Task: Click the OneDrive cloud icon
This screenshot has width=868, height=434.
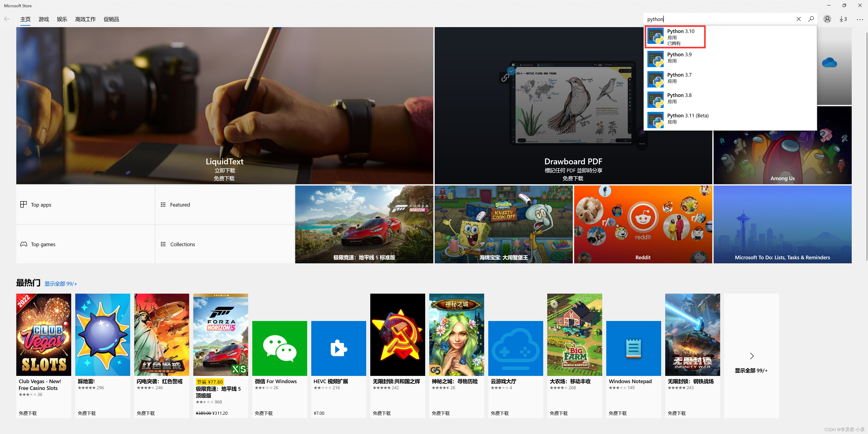Action: (x=829, y=63)
